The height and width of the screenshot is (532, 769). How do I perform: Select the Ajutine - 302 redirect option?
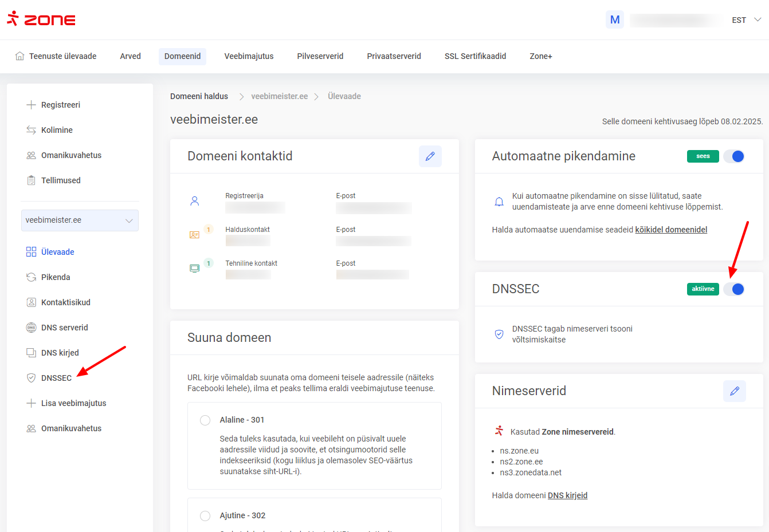[x=205, y=516]
